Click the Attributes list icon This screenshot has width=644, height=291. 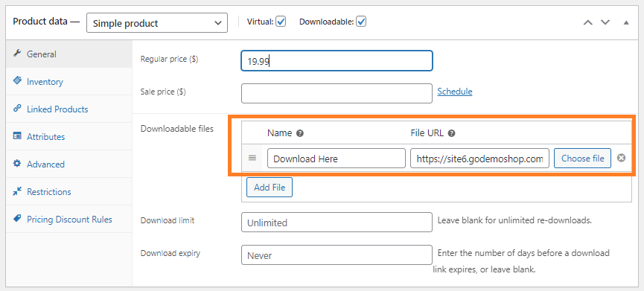coord(17,136)
